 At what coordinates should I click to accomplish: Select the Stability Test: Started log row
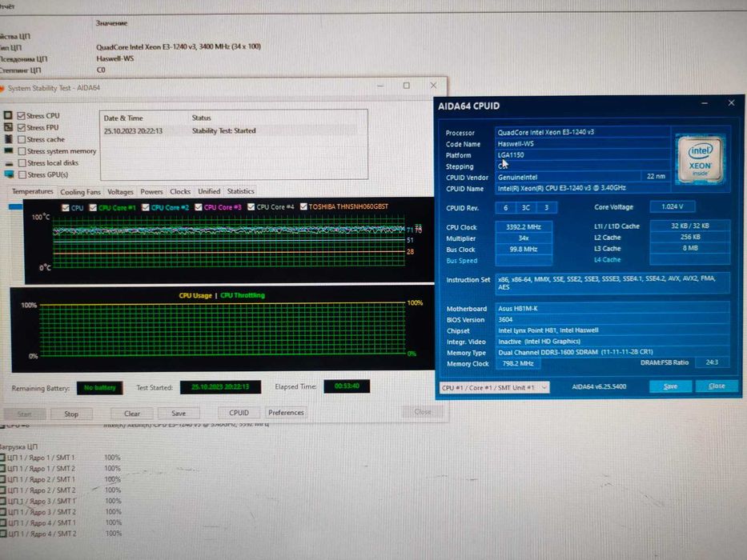pos(230,131)
